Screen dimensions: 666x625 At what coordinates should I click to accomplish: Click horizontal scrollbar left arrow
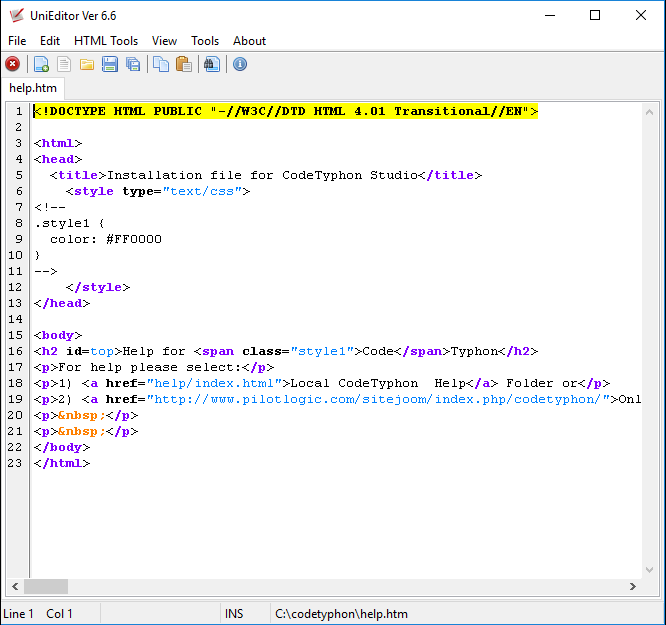tap(15, 586)
